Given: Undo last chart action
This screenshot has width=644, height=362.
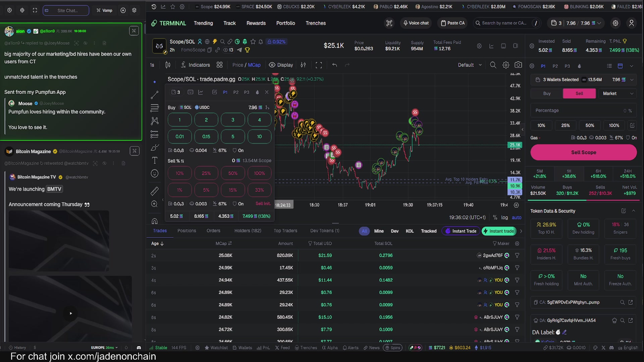Looking at the screenshot, I should pos(334,65).
